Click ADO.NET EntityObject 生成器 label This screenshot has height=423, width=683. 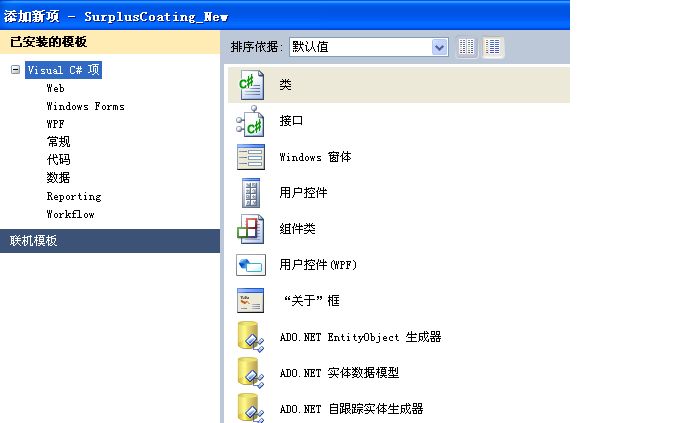tap(360, 337)
